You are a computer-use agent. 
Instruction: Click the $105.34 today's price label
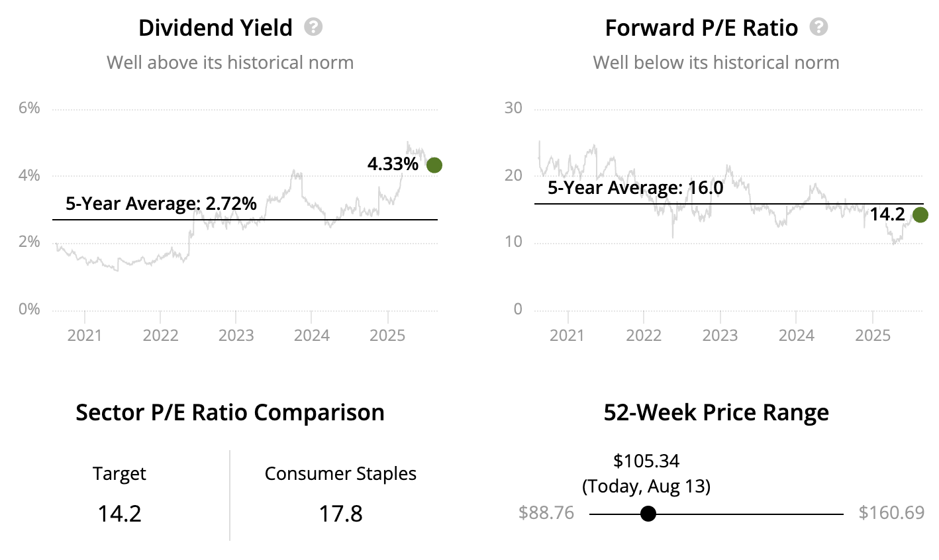point(646,461)
